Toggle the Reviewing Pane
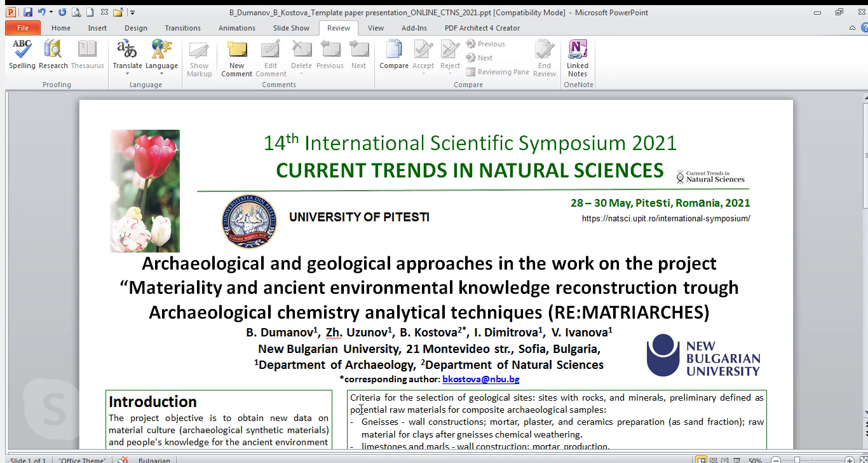 pyautogui.click(x=498, y=72)
